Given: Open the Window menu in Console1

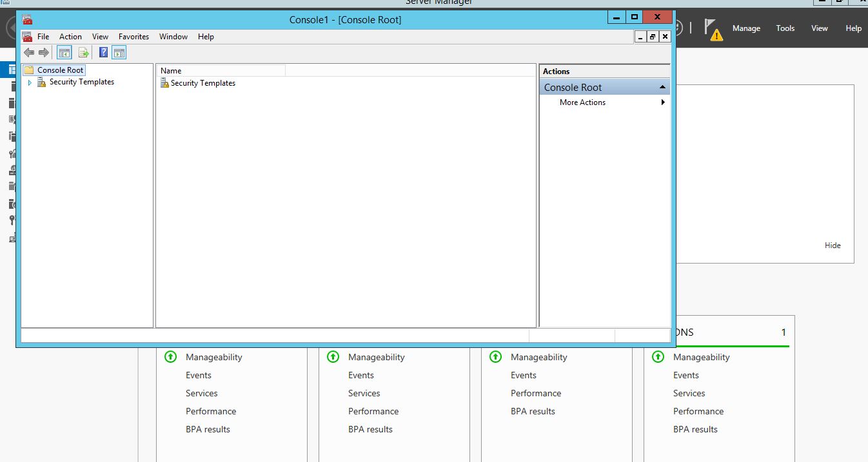Looking at the screenshot, I should pos(173,37).
